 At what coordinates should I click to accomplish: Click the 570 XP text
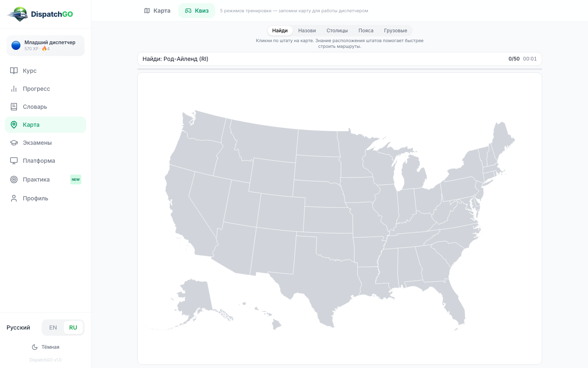31,49
